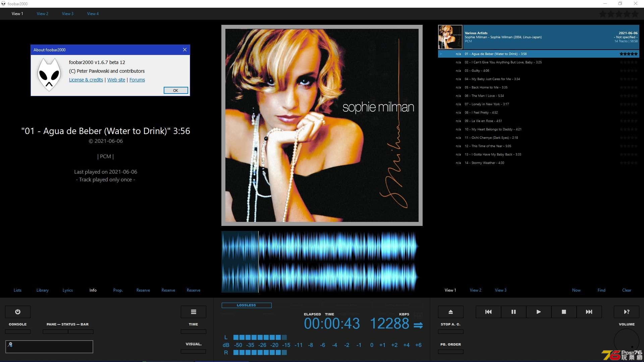The image size is (644, 362).
Task: Skip to next track
Action: 589,312
